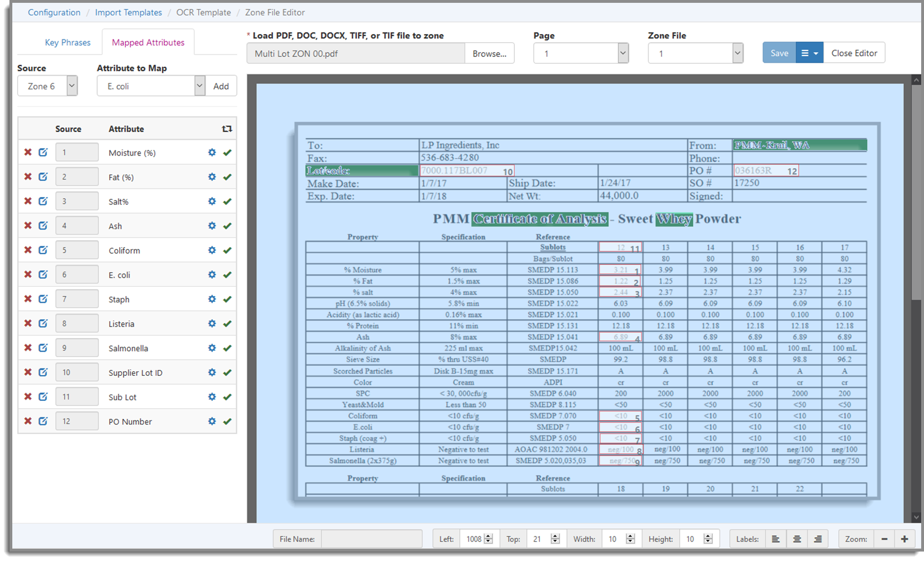
Task: Delete the Moisture (%) mapping row
Action: (28, 152)
